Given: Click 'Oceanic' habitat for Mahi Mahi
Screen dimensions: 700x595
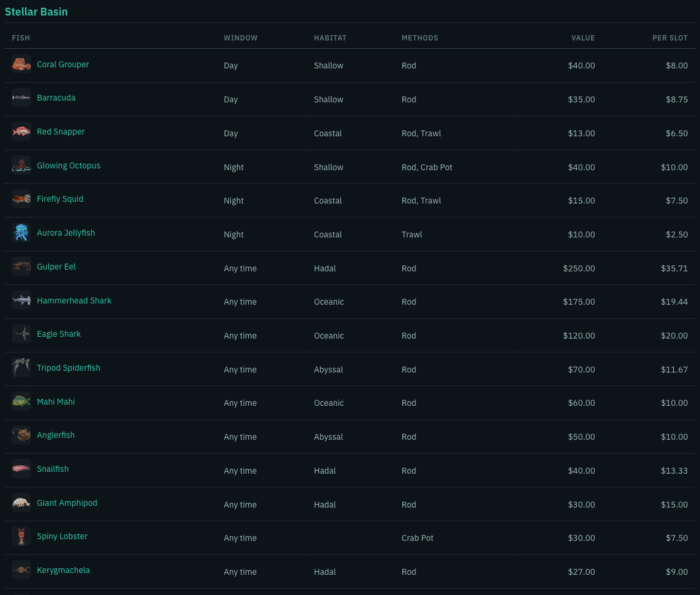Looking at the screenshot, I should coord(329,403).
